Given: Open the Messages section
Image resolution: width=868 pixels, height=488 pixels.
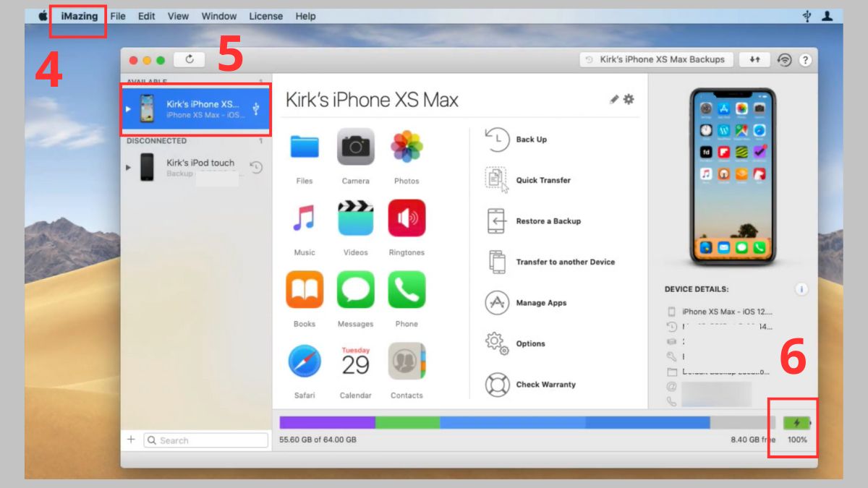Looking at the screenshot, I should click(x=355, y=289).
